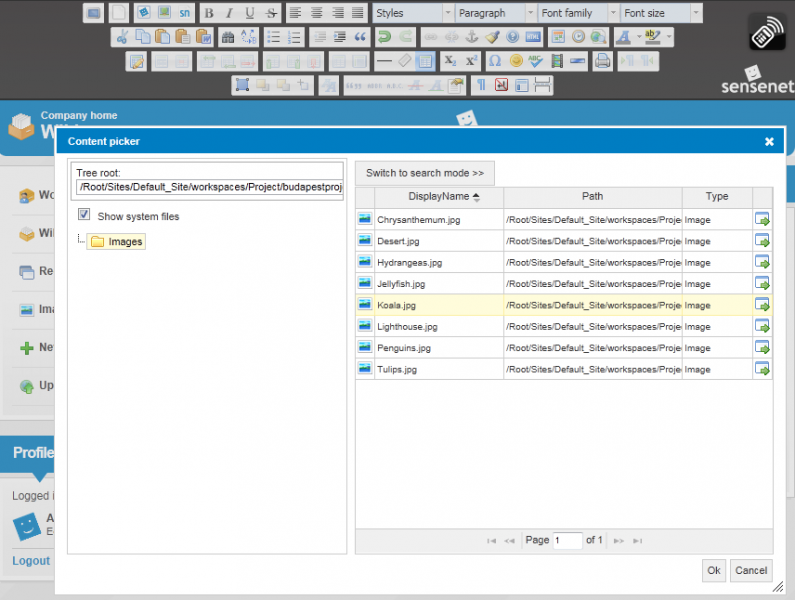The image size is (795, 600).
Task: Select Images folder in tree
Action: point(117,241)
